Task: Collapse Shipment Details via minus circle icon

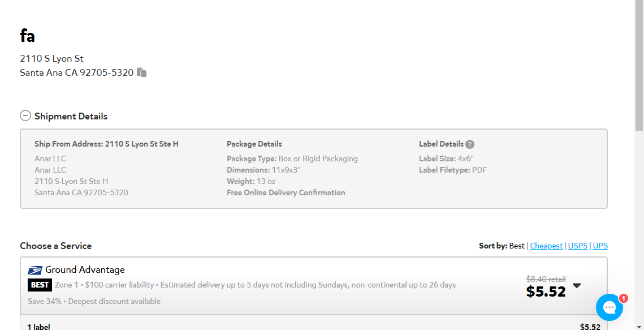Action: tap(25, 116)
